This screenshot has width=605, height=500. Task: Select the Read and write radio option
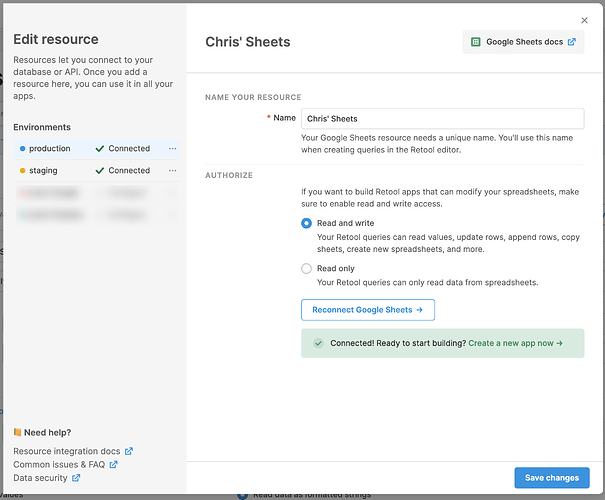pyautogui.click(x=306, y=223)
